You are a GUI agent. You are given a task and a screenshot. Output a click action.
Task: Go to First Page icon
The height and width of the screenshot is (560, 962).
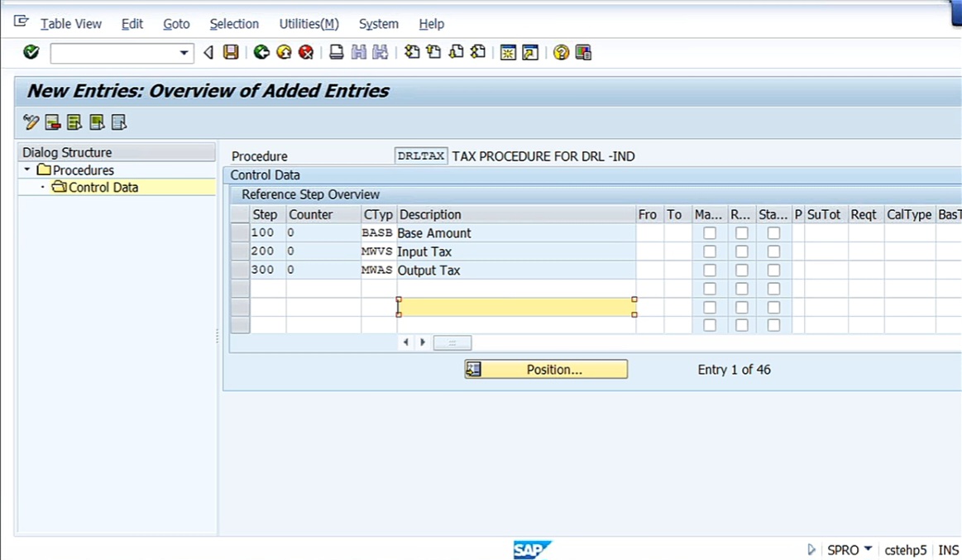pos(412,52)
